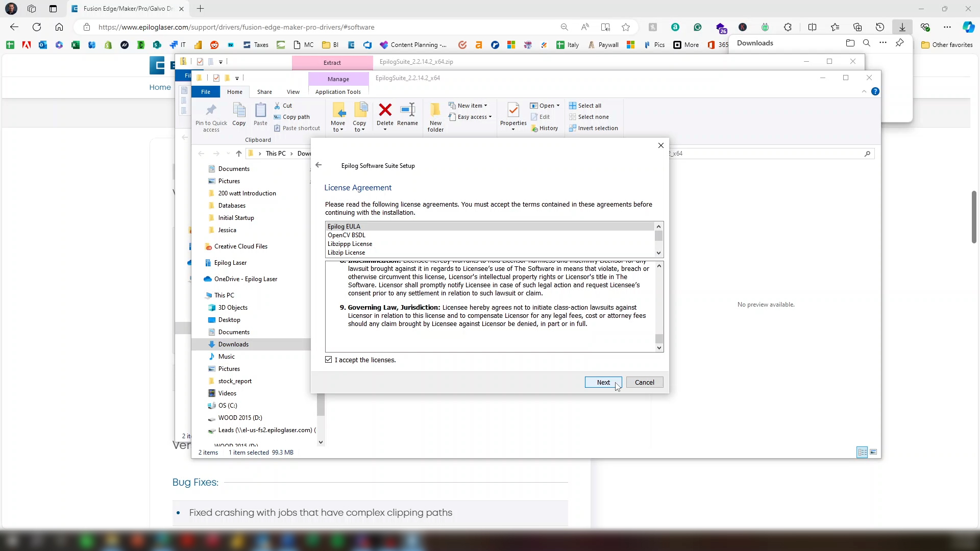
Task: Select Downloads folder in navigation tree
Action: tap(233, 344)
